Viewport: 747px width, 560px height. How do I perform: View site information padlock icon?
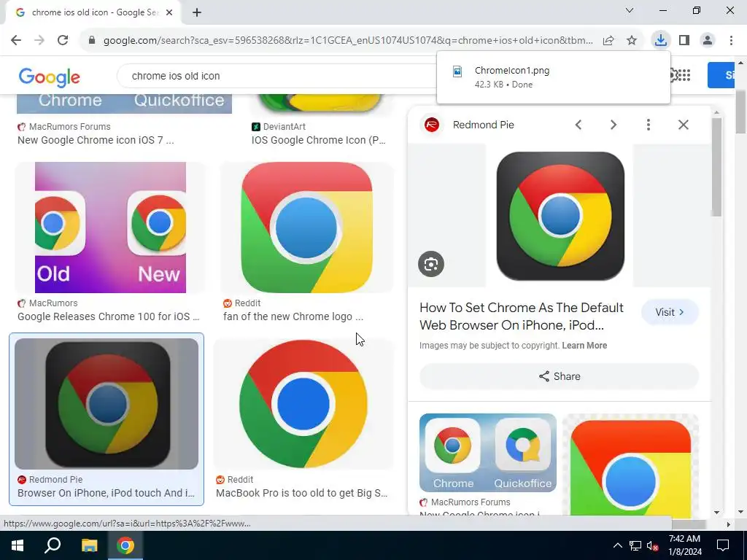pos(92,41)
